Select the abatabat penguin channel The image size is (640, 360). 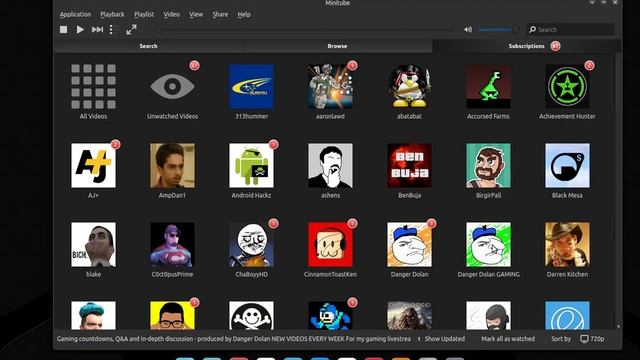(409, 86)
